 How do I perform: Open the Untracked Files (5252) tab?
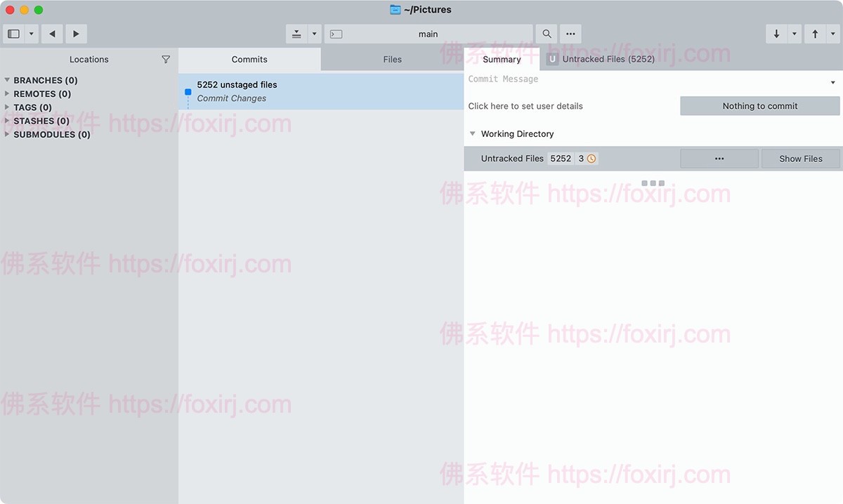tap(608, 60)
